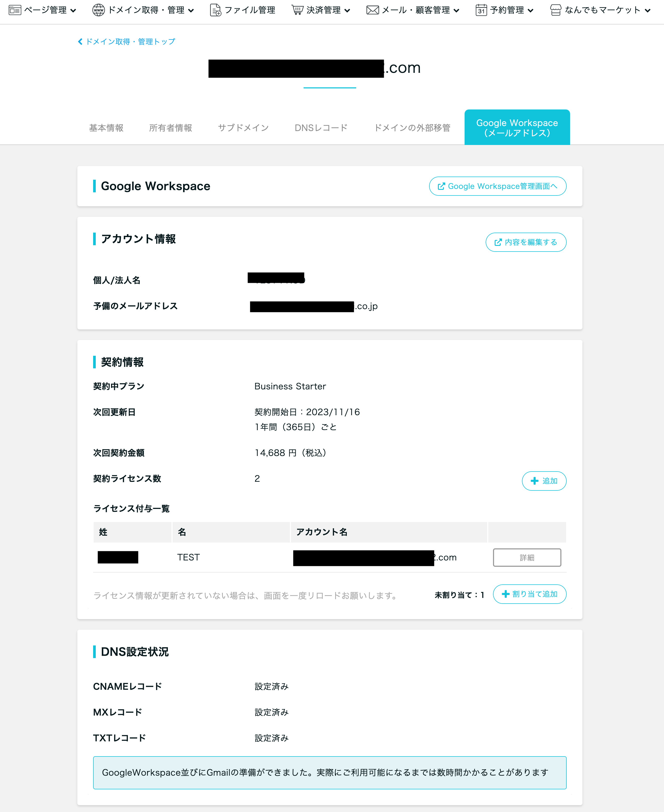The width and height of the screenshot is (664, 812).
Task: Click the 姓 column header
Action: pos(132,532)
